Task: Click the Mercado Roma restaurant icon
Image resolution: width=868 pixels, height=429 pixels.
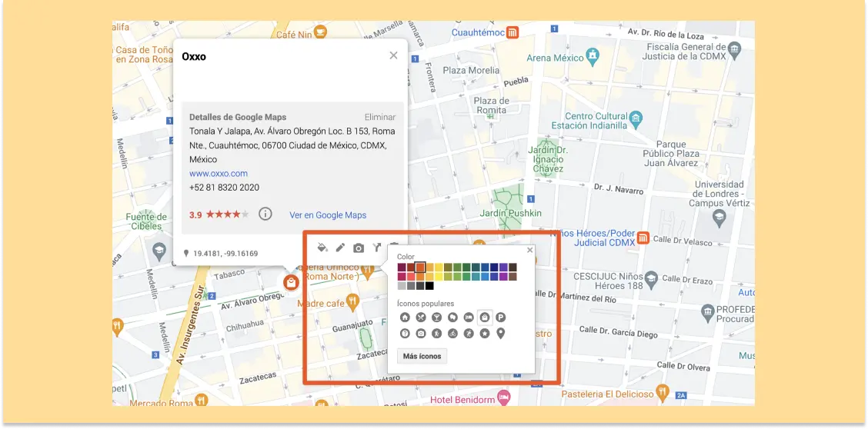Action: [x=202, y=399]
